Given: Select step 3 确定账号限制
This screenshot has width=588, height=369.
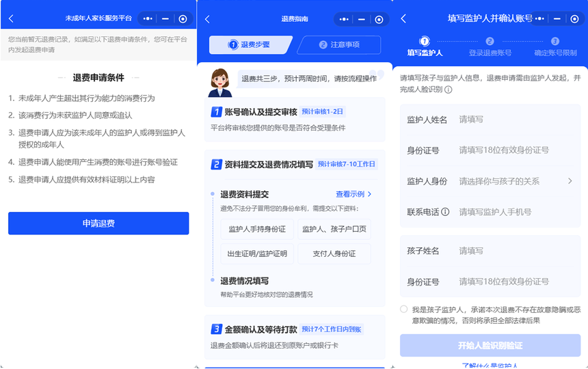Looking at the screenshot, I should (555, 46).
